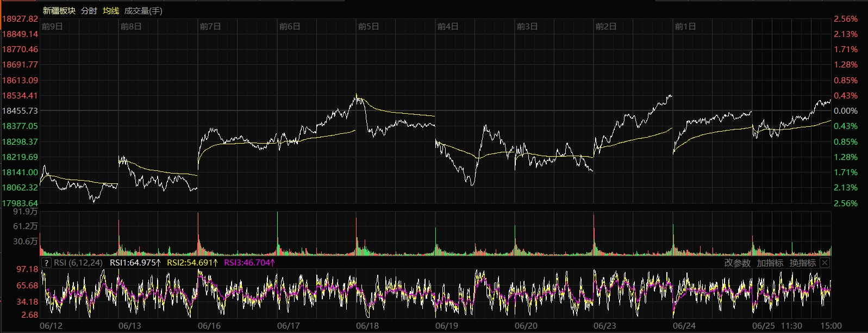Click the green 2.56% percentage label
This screenshot has width=868, height=333.
point(846,203)
